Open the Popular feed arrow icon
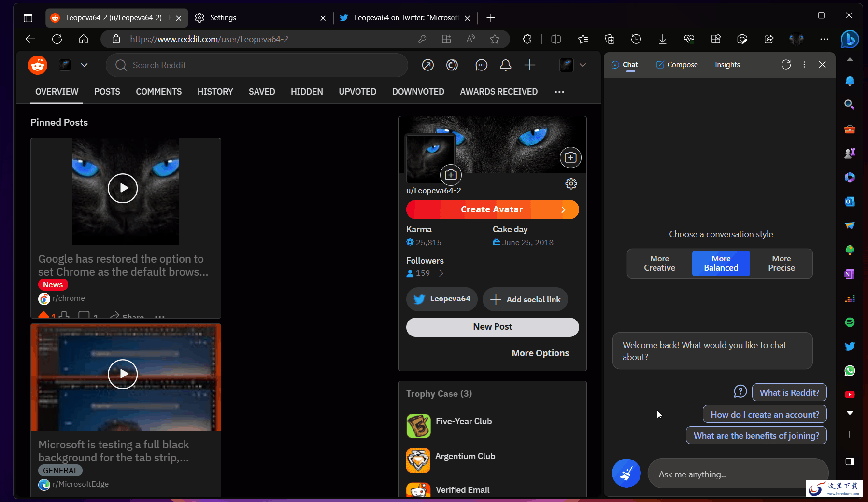Image resolution: width=868 pixels, height=502 pixels. click(x=427, y=65)
